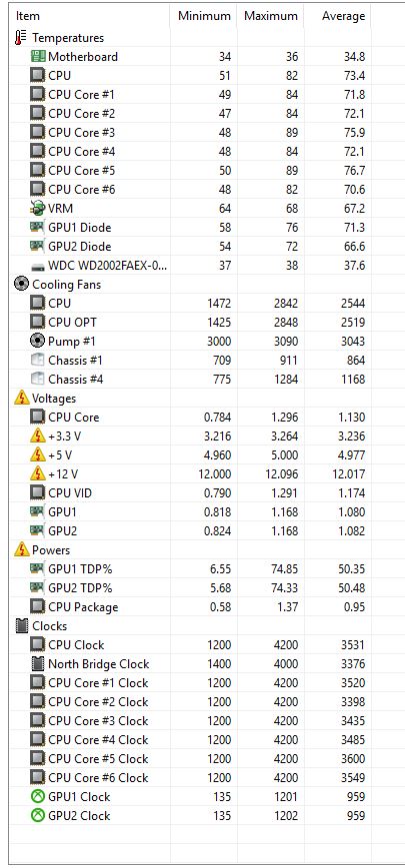Sort by the Minimum column header
The width and height of the screenshot is (405, 868).
(x=203, y=16)
